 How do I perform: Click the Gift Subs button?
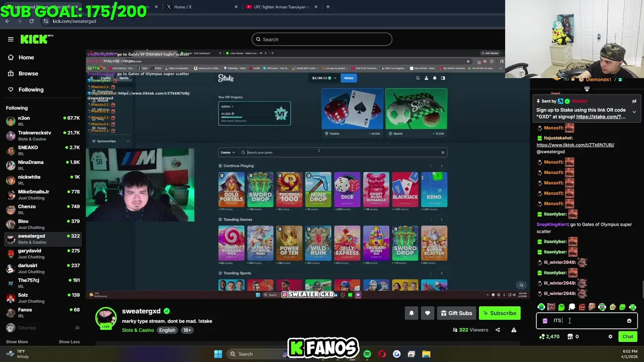(x=456, y=313)
